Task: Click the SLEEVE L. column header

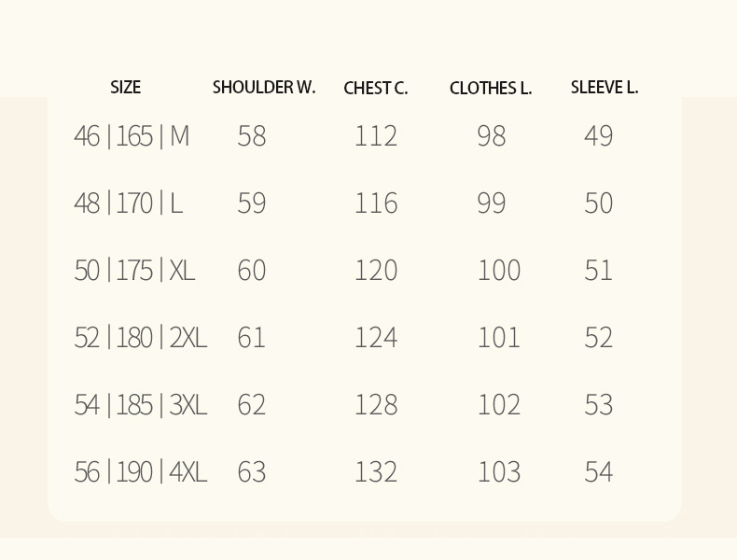Action: [x=605, y=88]
